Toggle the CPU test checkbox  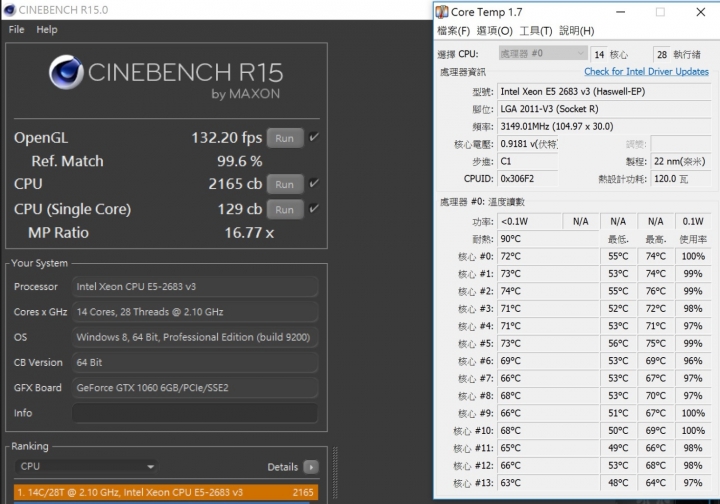pos(314,183)
